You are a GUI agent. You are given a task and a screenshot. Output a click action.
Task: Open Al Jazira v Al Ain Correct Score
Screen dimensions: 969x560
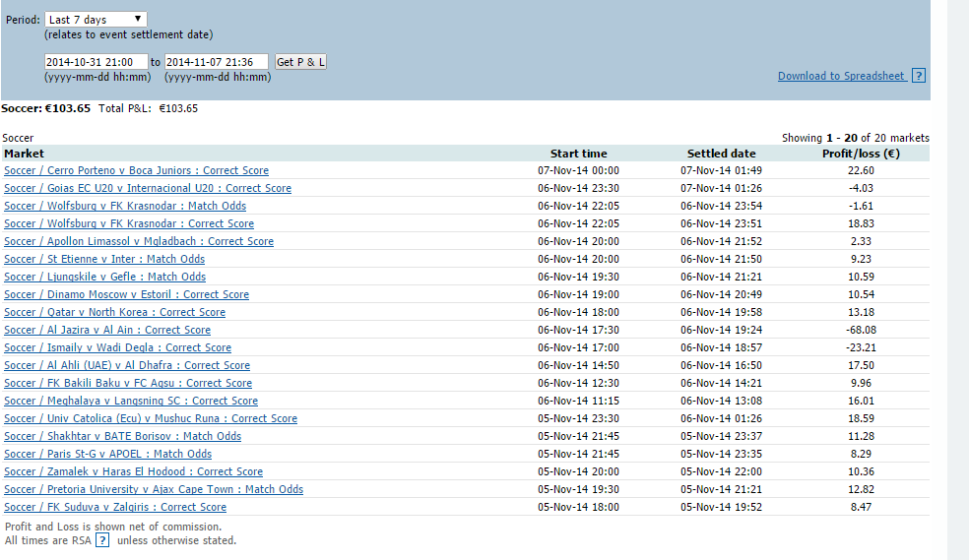107,330
